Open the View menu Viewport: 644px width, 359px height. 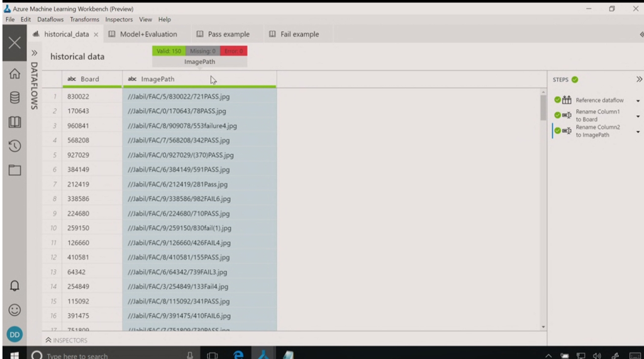tap(145, 19)
